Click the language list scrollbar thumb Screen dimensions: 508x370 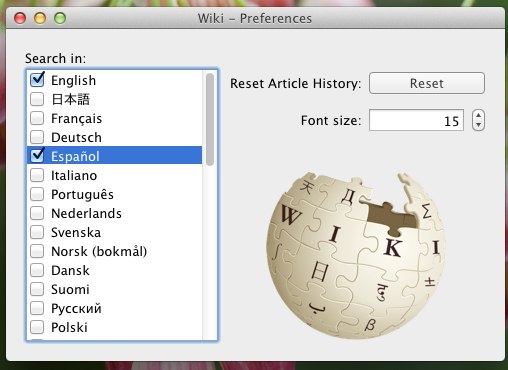(x=210, y=119)
